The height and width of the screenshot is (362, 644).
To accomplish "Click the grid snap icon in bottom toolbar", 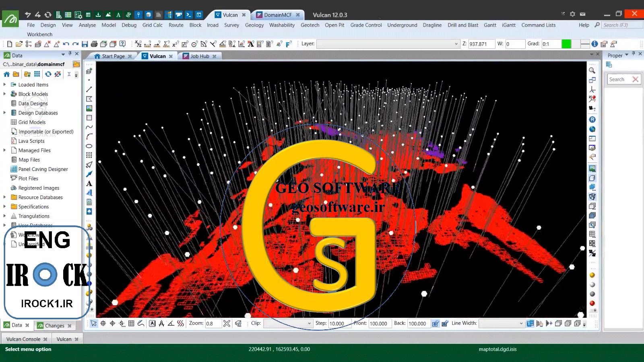I will tap(131, 323).
